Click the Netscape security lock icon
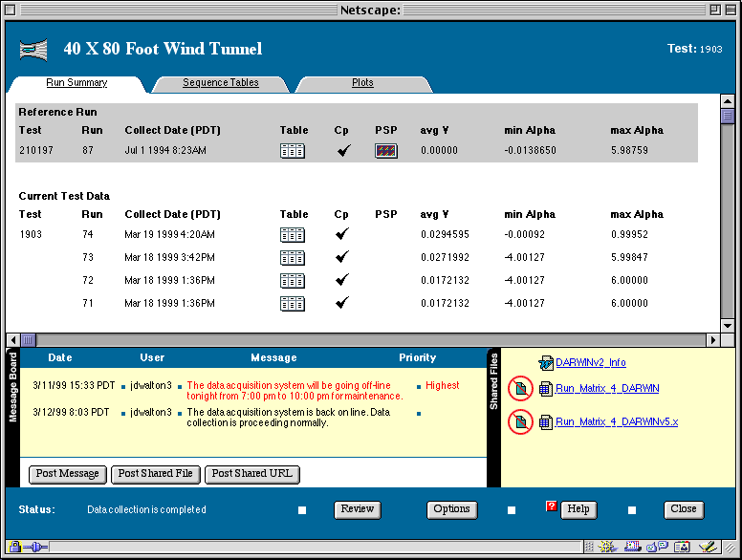Screen dimensions: 742x560 pos(14,548)
